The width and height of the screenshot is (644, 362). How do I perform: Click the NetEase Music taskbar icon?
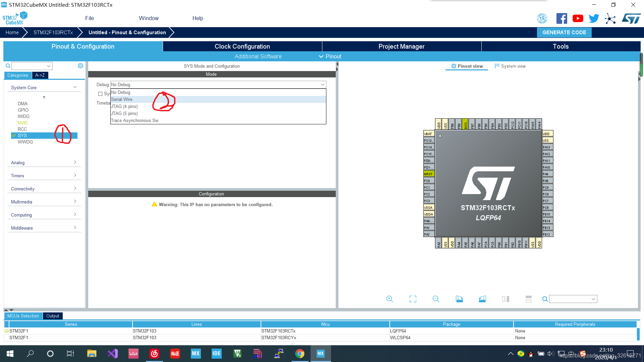[154, 354]
